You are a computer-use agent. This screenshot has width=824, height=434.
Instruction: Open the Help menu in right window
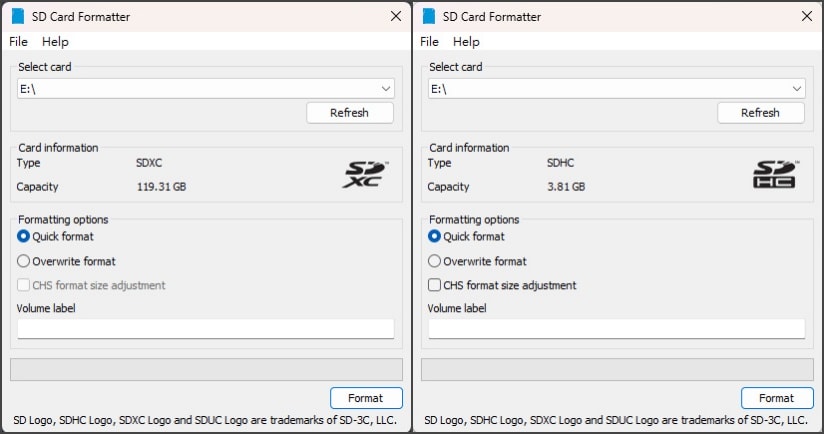[466, 42]
